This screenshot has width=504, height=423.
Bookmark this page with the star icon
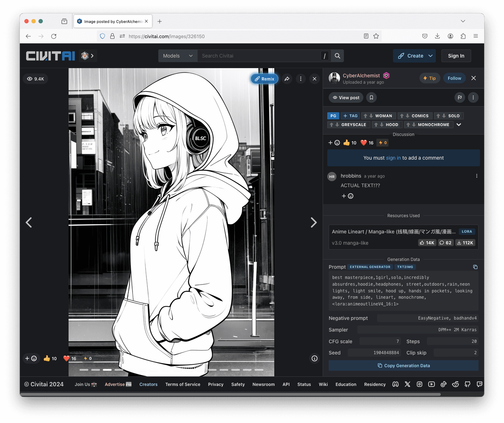(x=376, y=36)
